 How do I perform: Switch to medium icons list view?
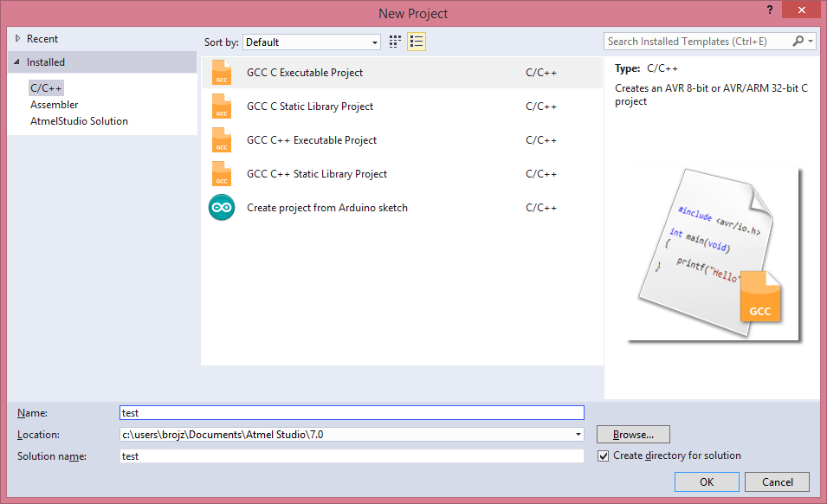point(417,42)
